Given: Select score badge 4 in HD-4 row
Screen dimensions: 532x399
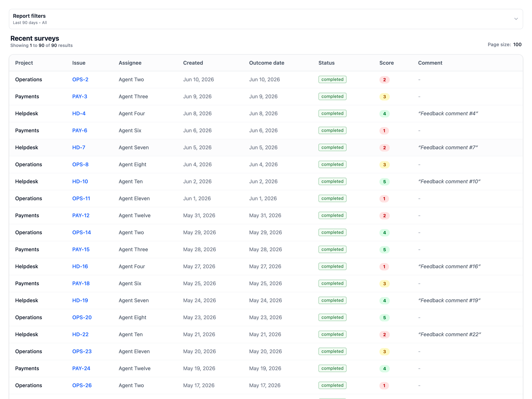Looking at the screenshot, I should click(x=384, y=114).
